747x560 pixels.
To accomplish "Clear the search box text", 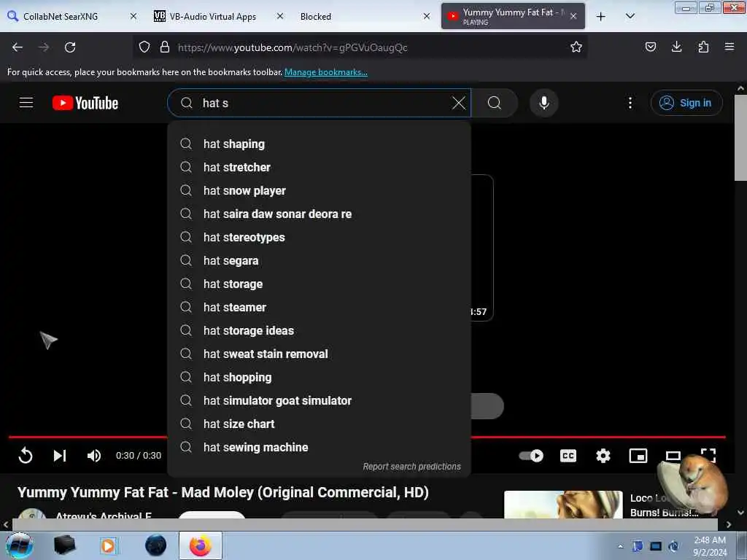I will pyautogui.click(x=458, y=103).
